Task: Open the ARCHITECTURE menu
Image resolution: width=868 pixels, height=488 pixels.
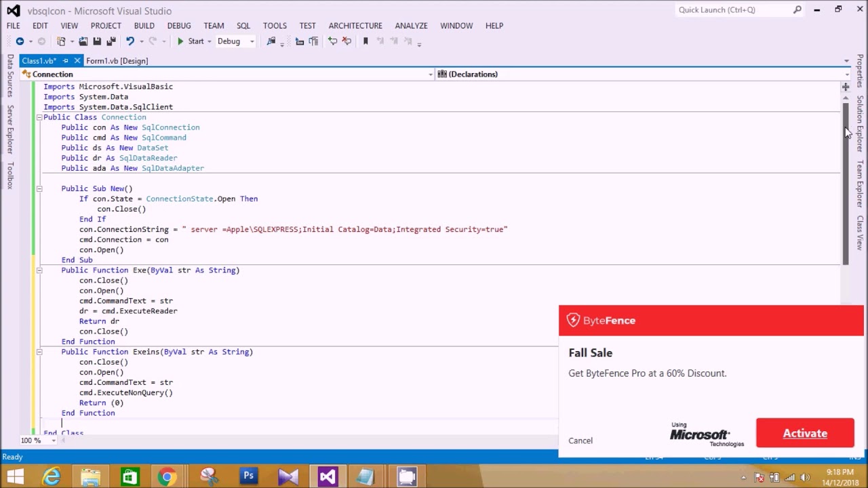Action: pos(355,26)
